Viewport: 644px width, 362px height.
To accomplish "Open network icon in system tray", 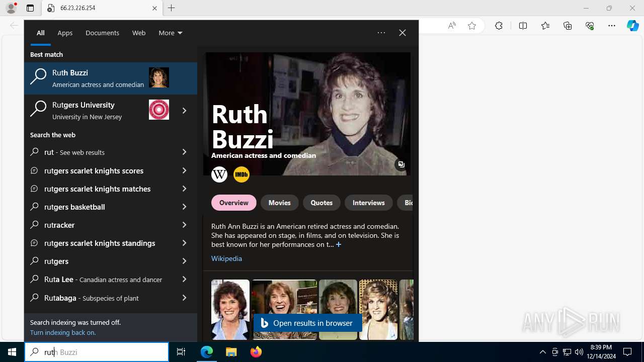I will 567,352.
